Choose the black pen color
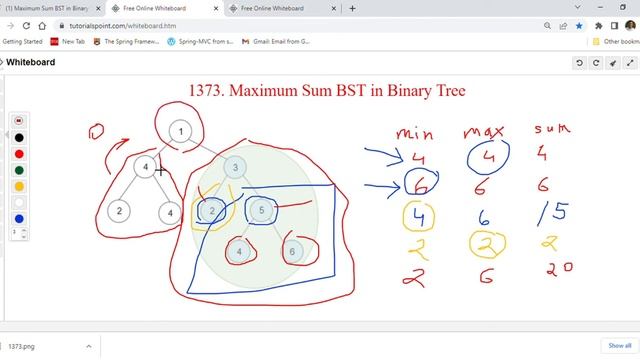Viewport: 640px width, 360px height. tap(19, 138)
